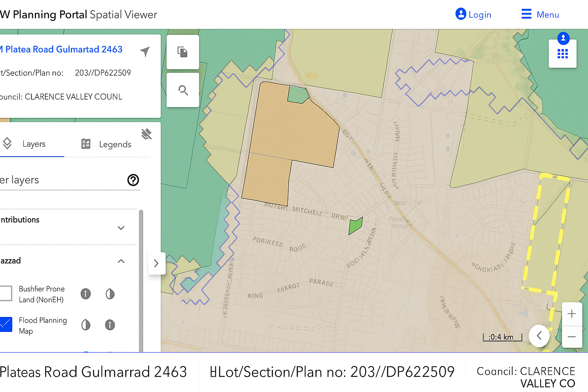Enable Bushfire Prone Land checkbox
Screen dimensions: 588x392
point(6,294)
